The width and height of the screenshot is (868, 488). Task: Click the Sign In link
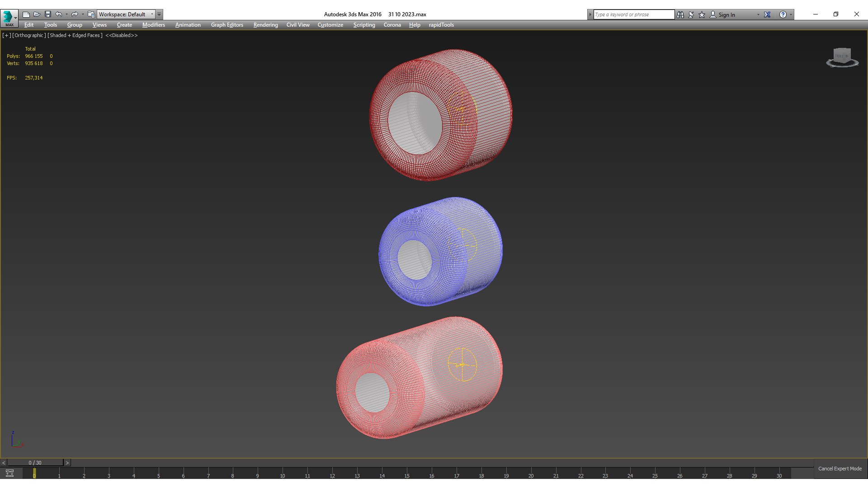click(726, 14)
